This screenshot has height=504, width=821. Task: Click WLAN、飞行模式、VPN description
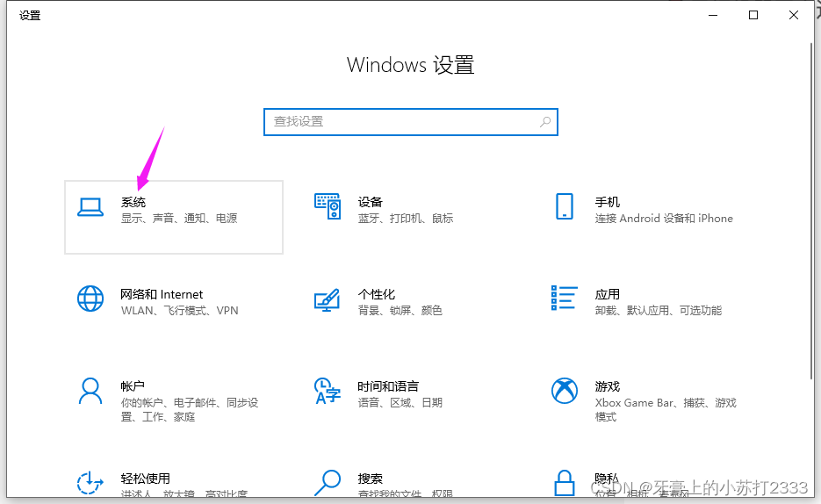[180, 310]
